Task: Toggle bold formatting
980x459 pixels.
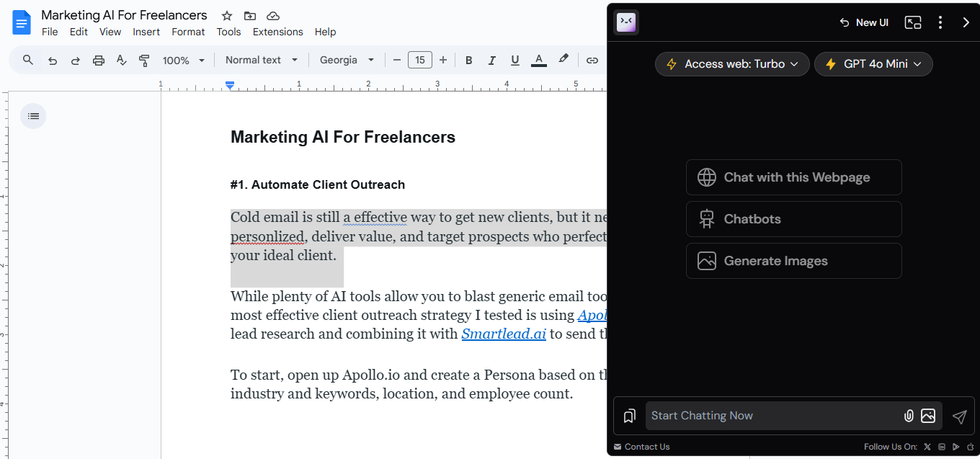Action: click(469, 61)
